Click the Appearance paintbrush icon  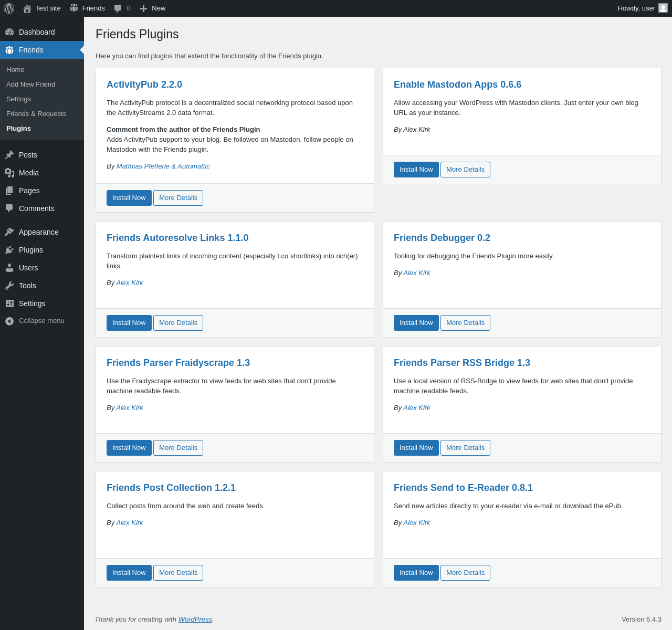pyautogui.click(x=9, y=232)
